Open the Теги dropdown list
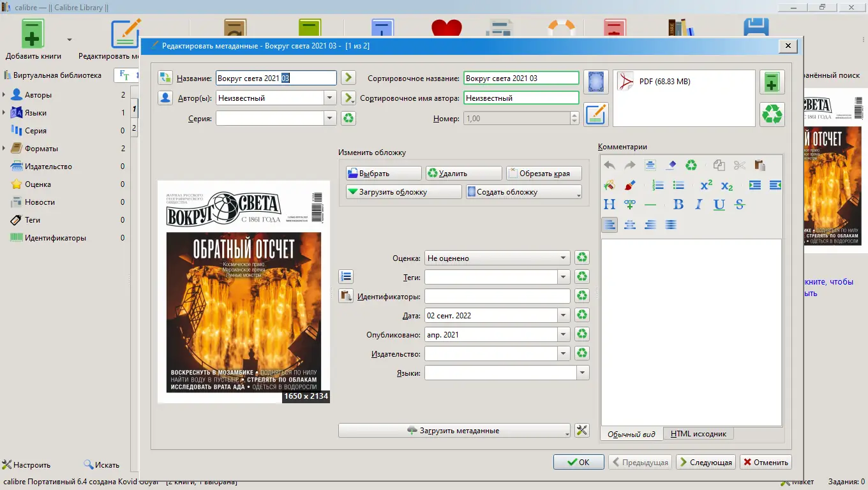 coord(563,277)
